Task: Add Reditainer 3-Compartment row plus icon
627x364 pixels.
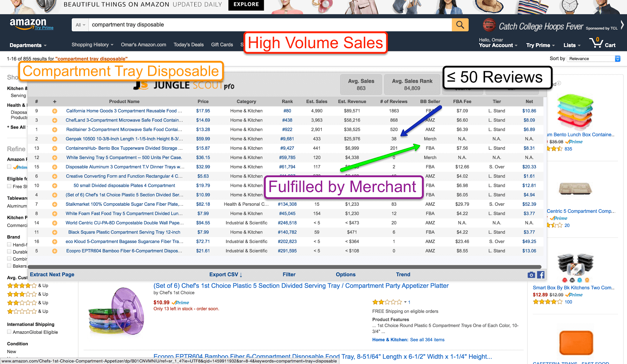Action: point(54,130)
